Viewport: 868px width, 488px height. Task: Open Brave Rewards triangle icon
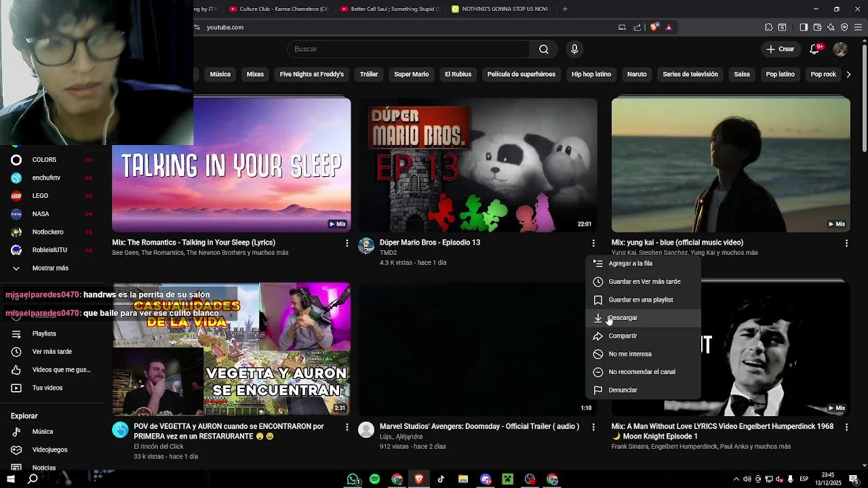[x=669, y=27]
